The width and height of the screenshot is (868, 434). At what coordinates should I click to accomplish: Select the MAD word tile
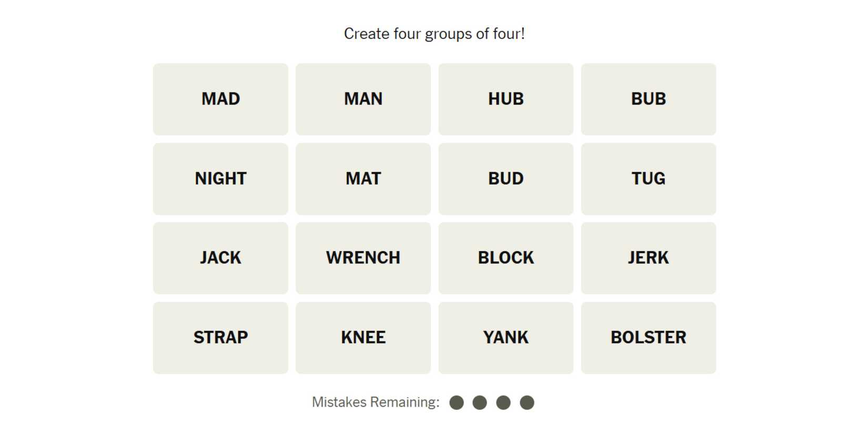tap(220, 99)
